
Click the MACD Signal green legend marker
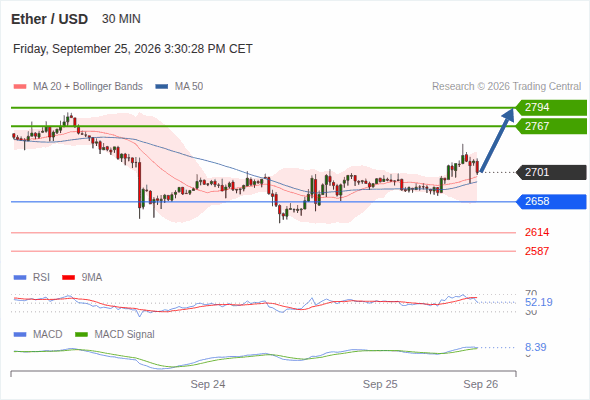point(81,335)
